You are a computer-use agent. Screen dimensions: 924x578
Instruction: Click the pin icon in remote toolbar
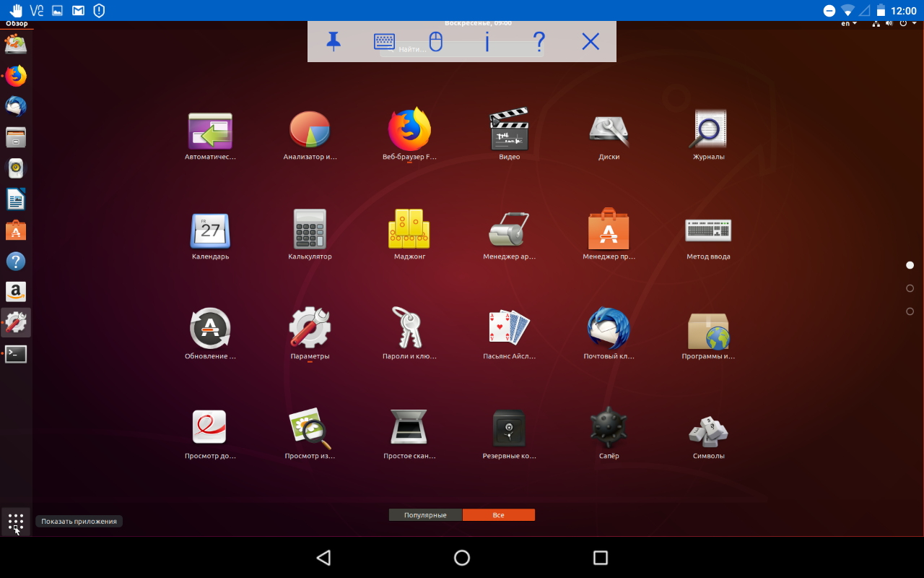334,42
